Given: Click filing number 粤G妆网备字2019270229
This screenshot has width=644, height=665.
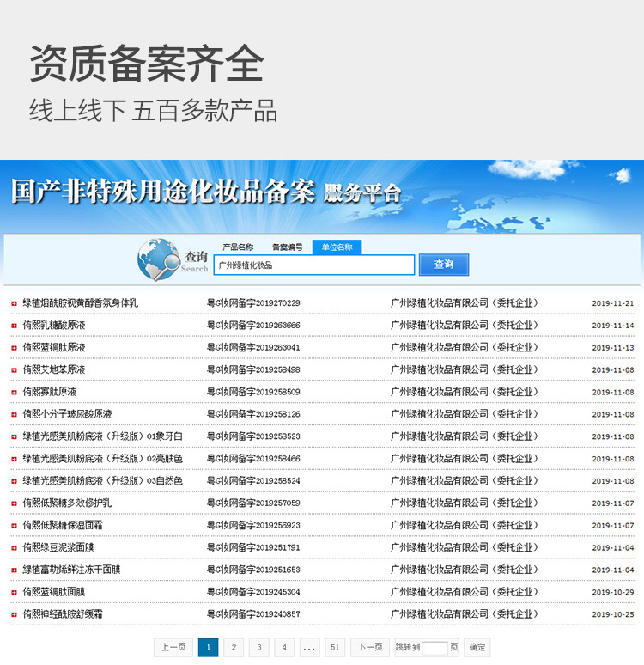Looking at the screenshot, I should click(253, 302).
